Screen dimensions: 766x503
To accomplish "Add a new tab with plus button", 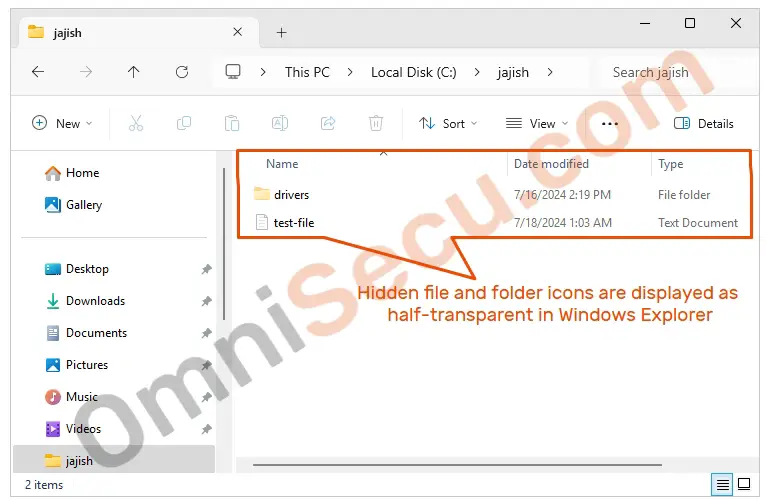I will (x=281, y=33).
